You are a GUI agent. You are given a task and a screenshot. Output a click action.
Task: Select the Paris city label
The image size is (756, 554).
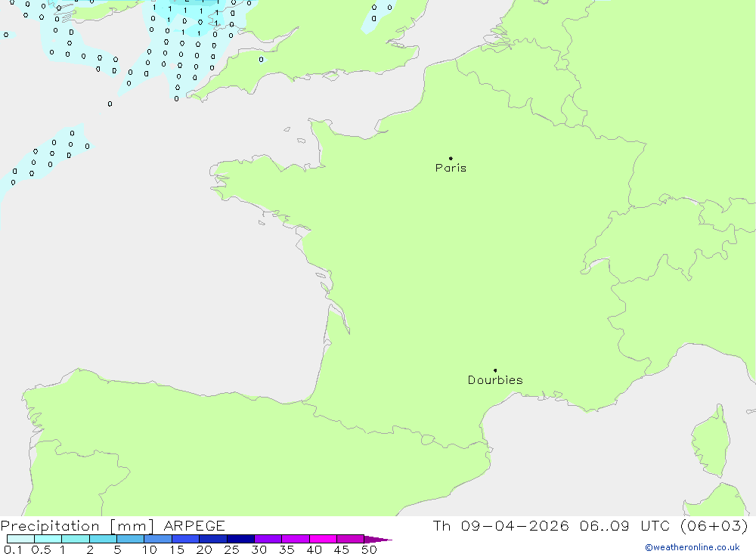[x=451, y=168]
